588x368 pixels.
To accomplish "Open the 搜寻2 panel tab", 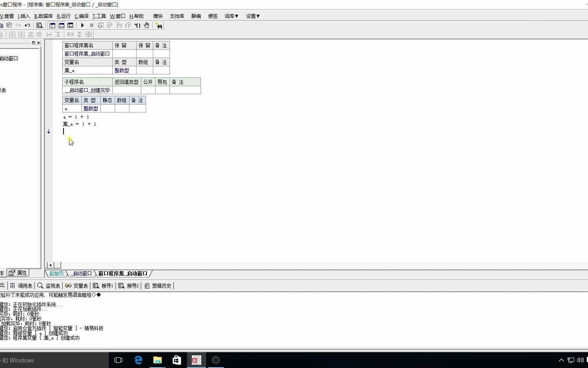I will tap(129, 286).
